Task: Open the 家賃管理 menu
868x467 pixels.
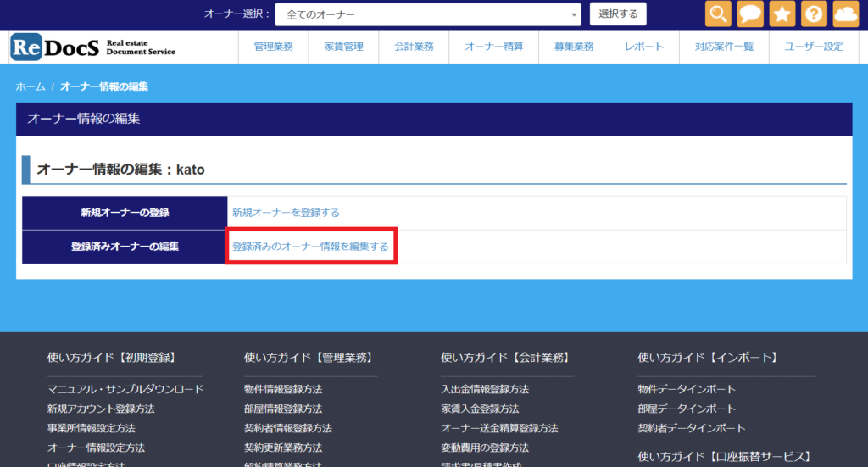Action: (x=344, y=47)
